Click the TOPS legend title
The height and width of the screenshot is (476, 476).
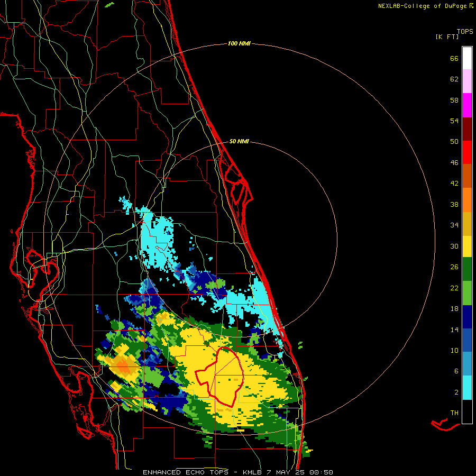[465, 32]
